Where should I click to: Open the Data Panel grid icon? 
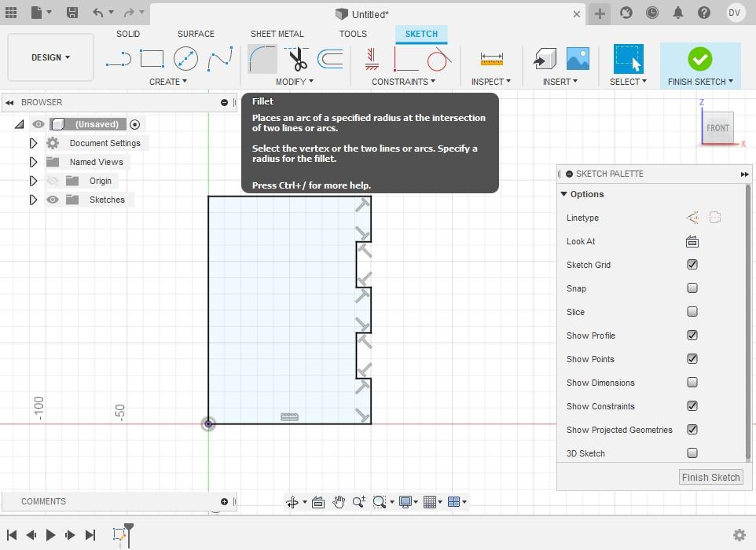point(10,13)
